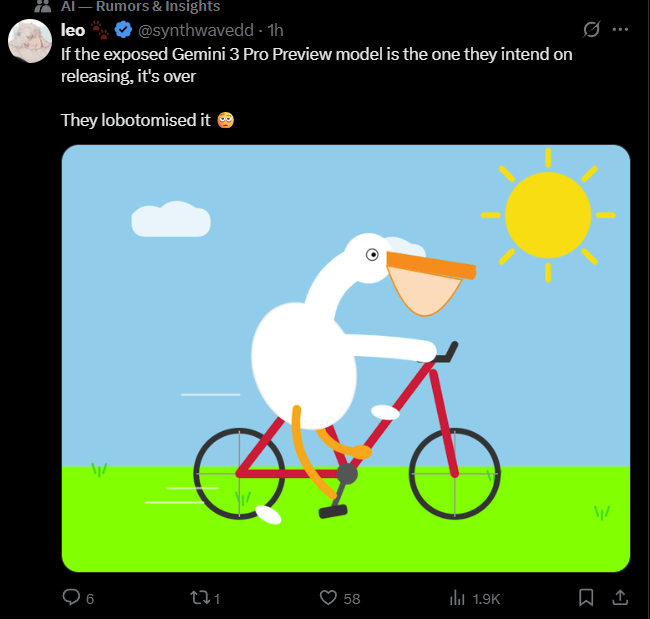The image size is (650, 619).
Task: Click the blue verified badge next to leo
Action: pos(124,30)
